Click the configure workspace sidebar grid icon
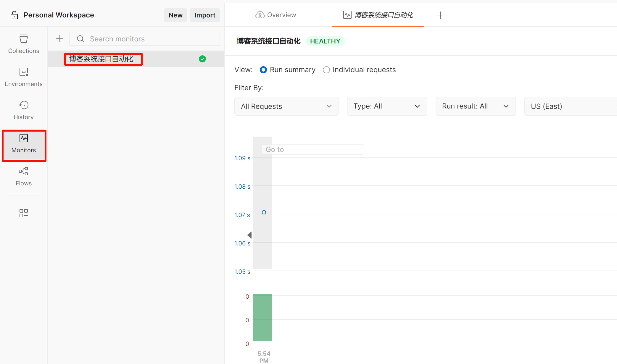The image size is (617, 364). click(x=24, y=213)
